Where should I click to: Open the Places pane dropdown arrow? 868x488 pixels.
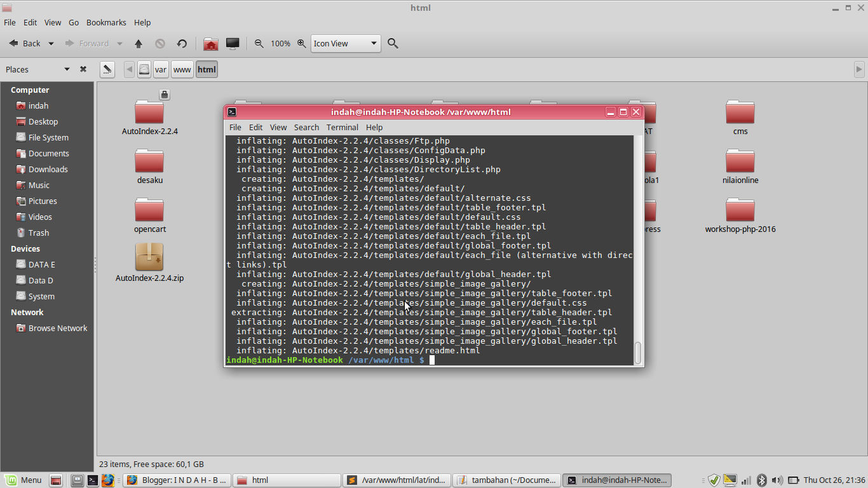[x=66, y=69]
